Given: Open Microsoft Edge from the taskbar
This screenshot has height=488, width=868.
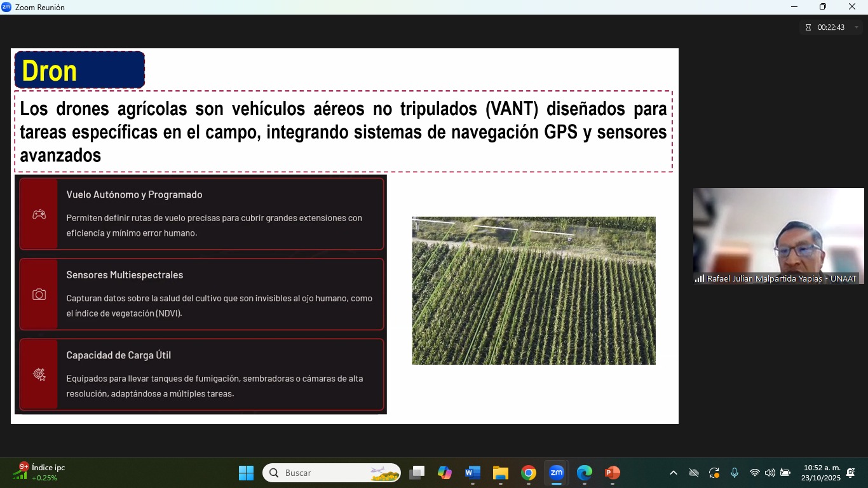Looking at the screenshot, I should [584, 473].
